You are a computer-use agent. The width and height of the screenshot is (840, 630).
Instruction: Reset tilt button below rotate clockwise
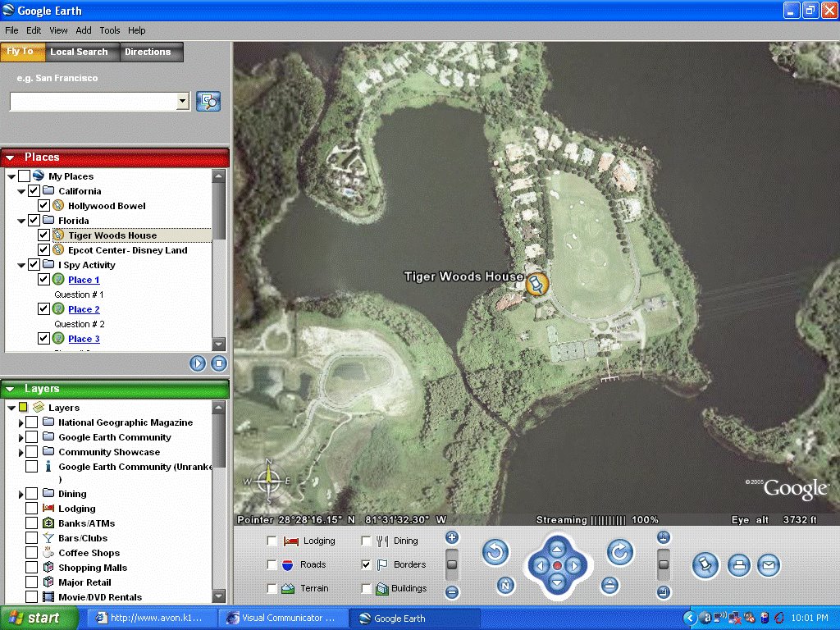pos(609,586)
